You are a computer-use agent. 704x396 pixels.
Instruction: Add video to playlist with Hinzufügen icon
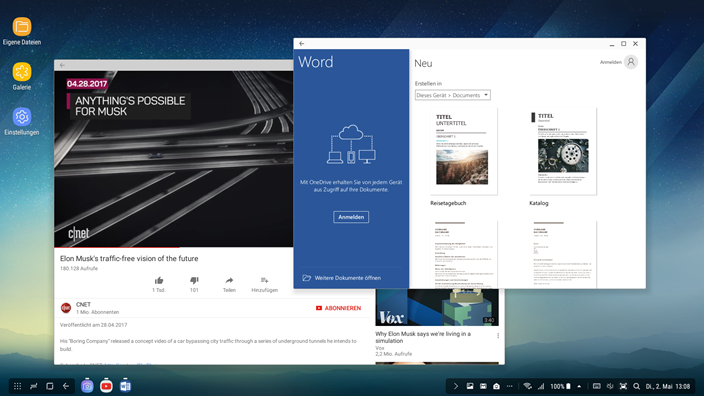(x=264, y=281)
